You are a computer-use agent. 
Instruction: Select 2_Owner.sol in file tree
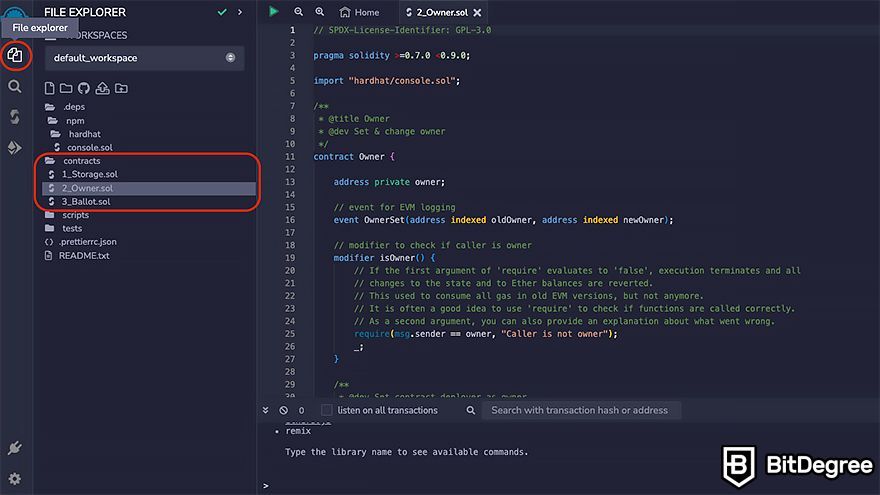[x=149, y=188]
